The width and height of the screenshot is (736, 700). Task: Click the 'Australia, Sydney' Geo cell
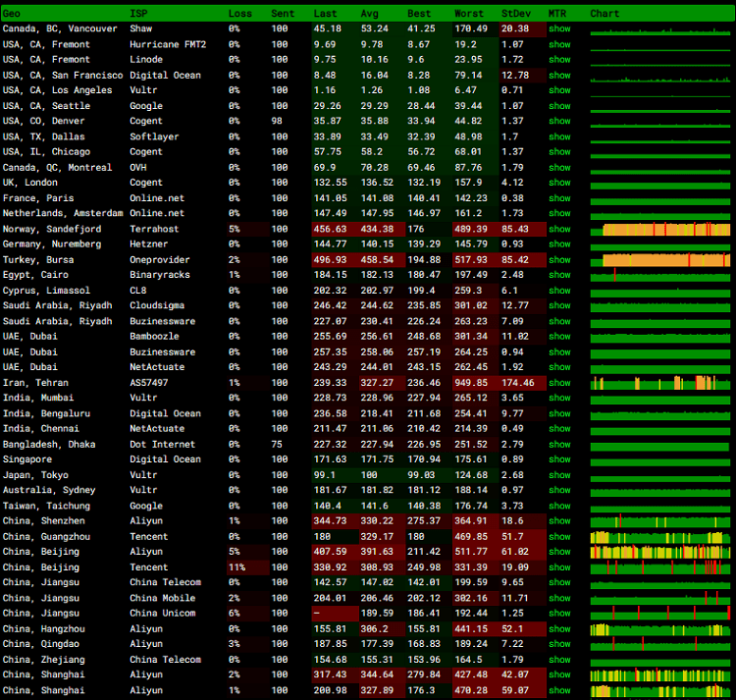click(x=49, y=490)
